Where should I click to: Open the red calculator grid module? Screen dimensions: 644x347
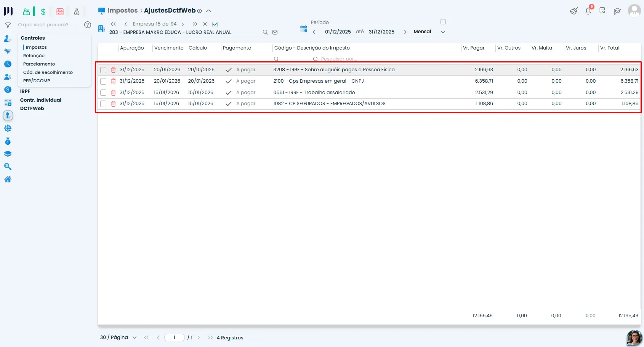[x=60, y=12]
